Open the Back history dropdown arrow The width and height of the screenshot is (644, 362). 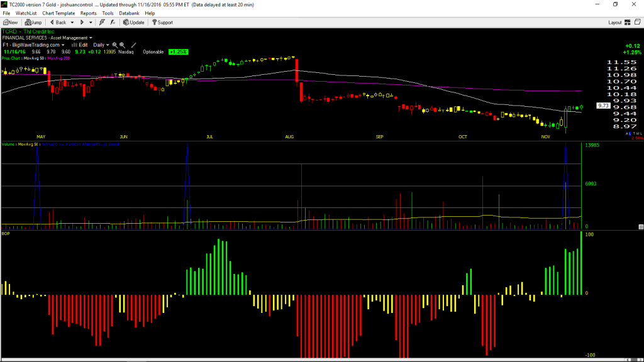(72, 23)
